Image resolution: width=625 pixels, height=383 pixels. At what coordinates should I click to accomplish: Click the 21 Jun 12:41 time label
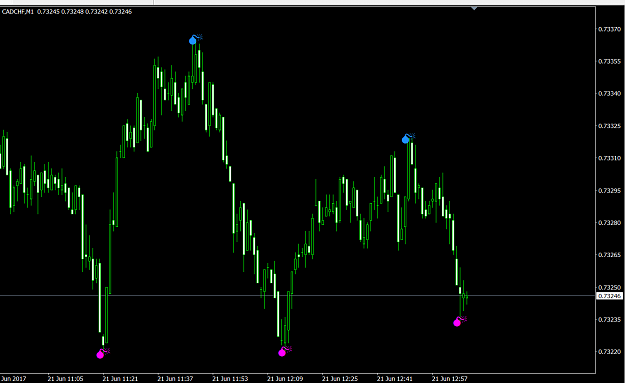click(395, 379)
